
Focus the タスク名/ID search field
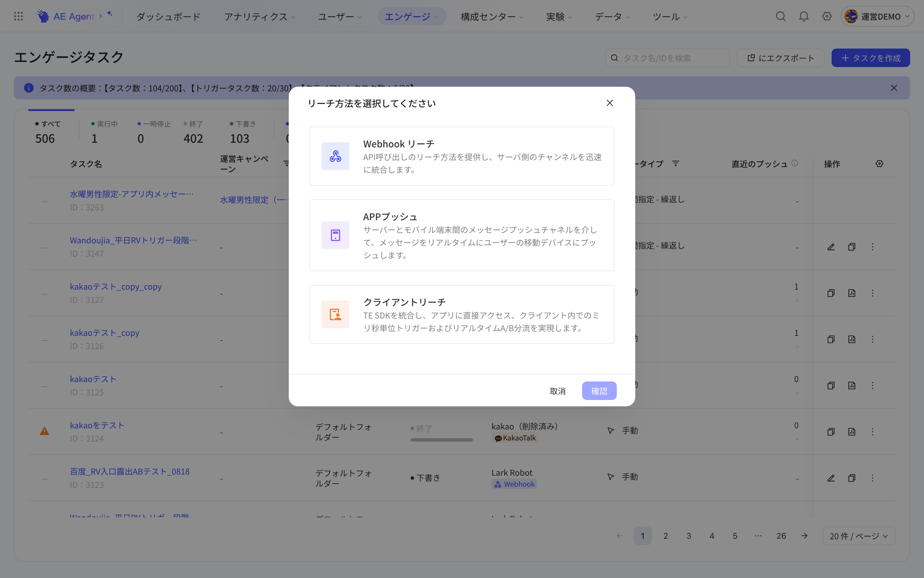pyautogui.click(x=667, y=58)
